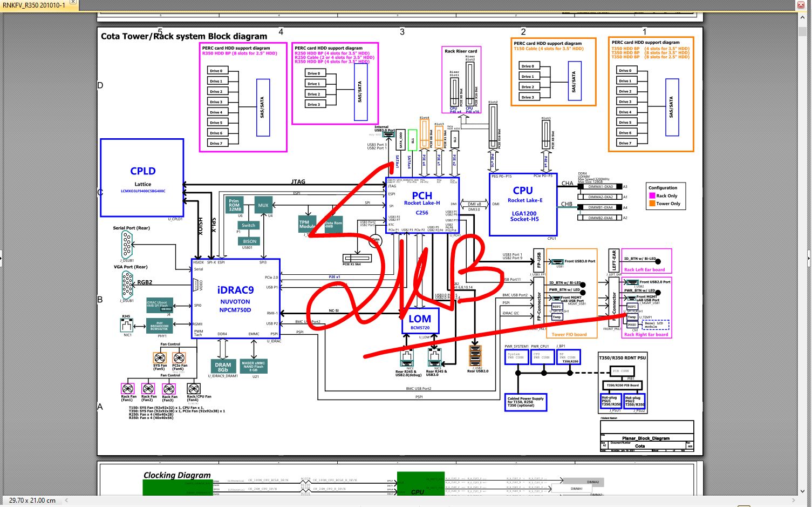Click the 'Tower FIO board' label
Image resolution: width=812 pixels, height=507 pixels.
point(569,335)
